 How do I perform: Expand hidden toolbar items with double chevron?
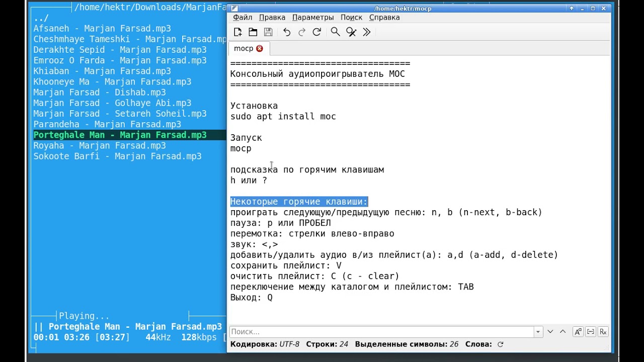pos(366,32)
